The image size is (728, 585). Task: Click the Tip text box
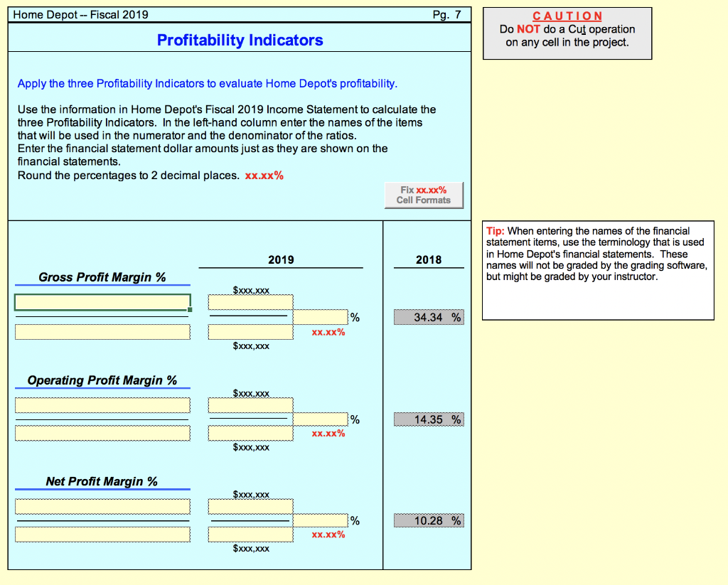[x=598, y=270]
